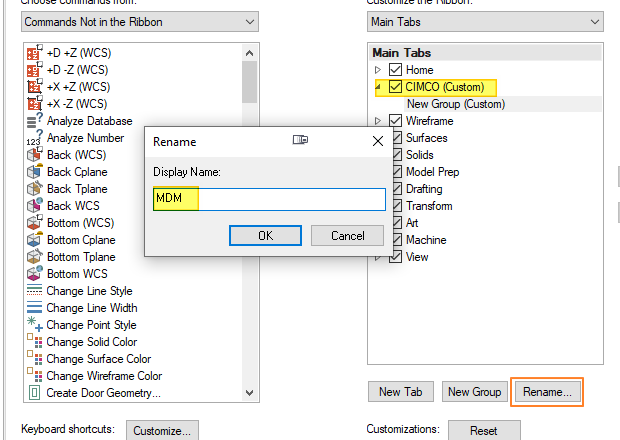This screenshot has height=440, width=620.
Task: Click Cancel in Rename dialog
Action: 348,236
